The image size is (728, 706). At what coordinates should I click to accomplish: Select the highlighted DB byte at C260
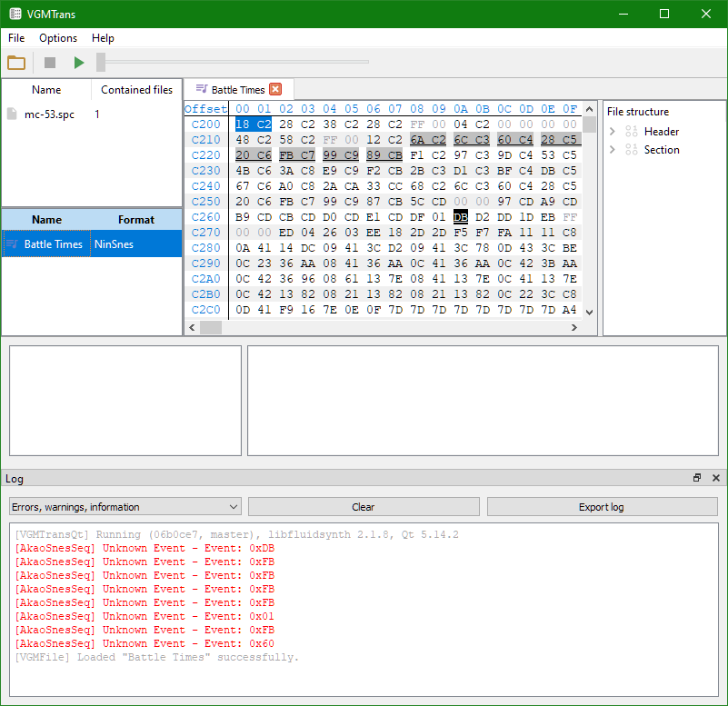pos(461,217)
